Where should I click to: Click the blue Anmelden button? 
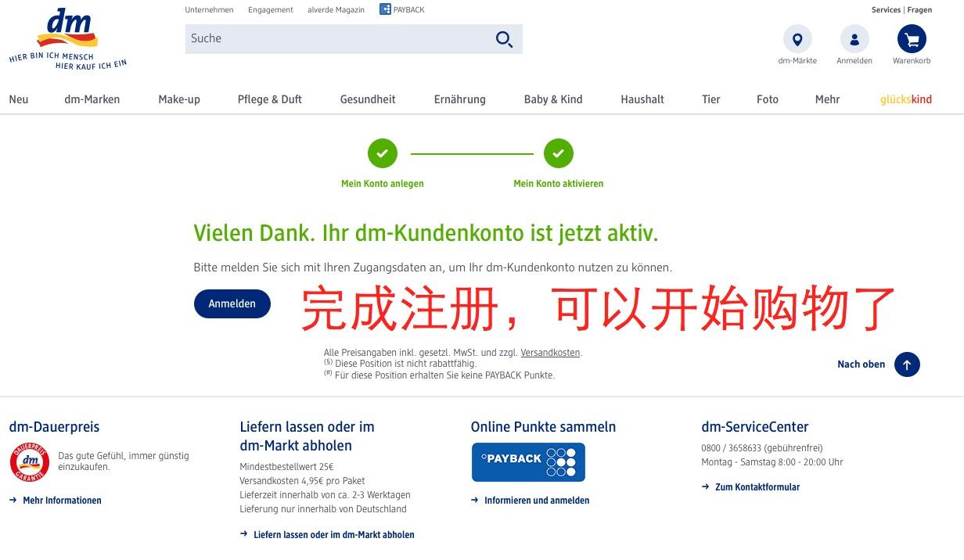pyautogui.click(x=232, y=303)
